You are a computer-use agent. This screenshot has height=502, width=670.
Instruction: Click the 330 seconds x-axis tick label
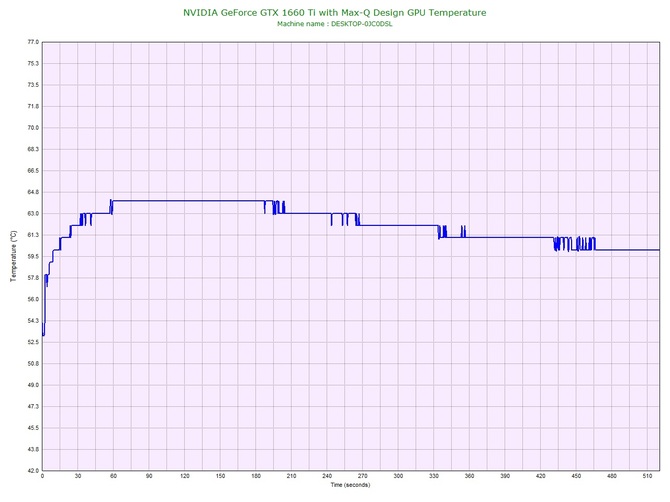click(x=434, y=476)
